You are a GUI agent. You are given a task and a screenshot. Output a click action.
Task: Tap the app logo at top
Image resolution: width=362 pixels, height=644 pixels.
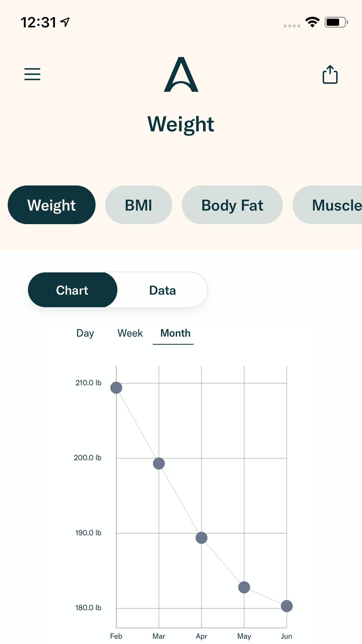181,75
